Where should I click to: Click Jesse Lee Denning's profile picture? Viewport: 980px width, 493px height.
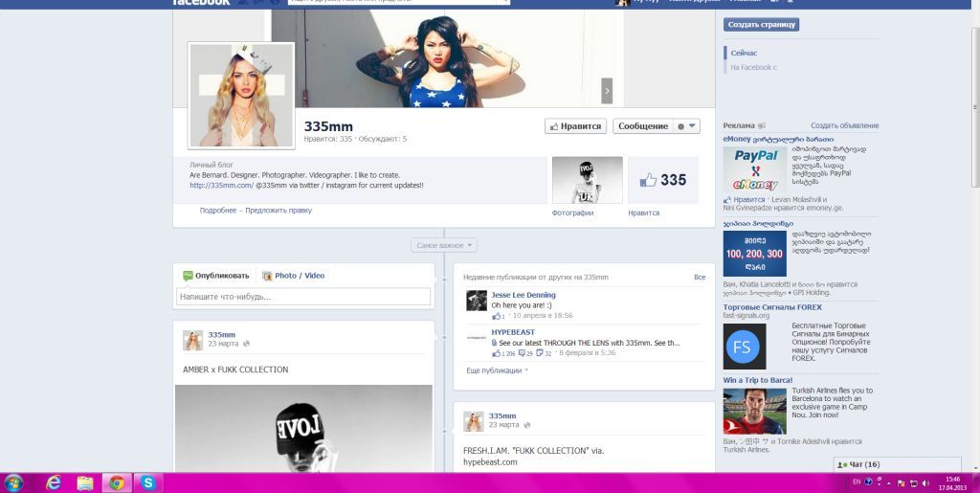[477, 301]
